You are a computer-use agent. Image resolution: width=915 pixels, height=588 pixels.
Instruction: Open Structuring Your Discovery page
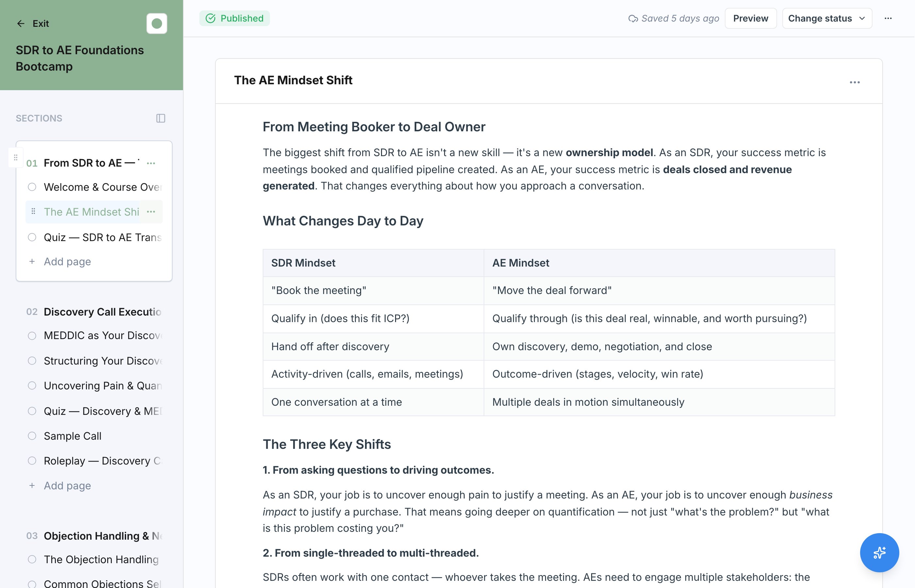[103, 361]
